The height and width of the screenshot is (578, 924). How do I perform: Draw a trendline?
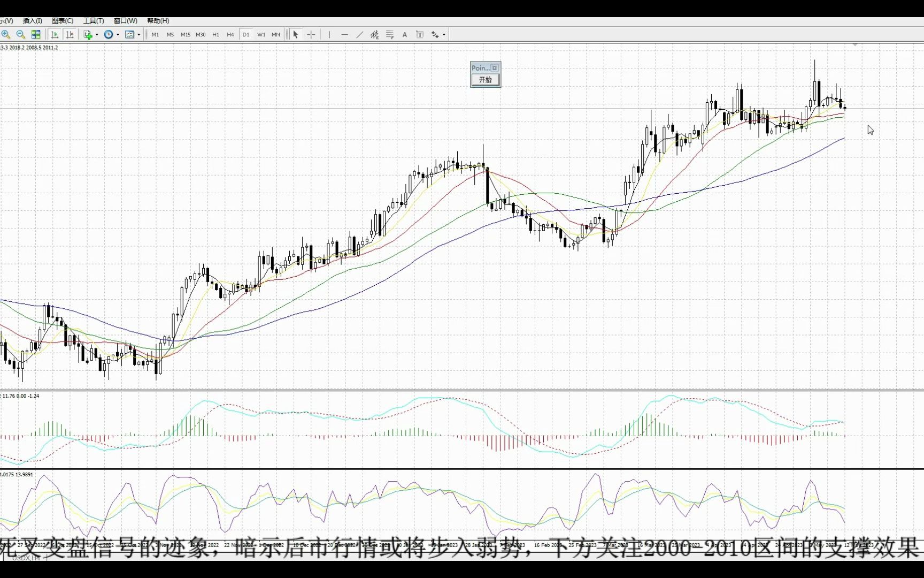pyautogui.click(x=359, y=34)
